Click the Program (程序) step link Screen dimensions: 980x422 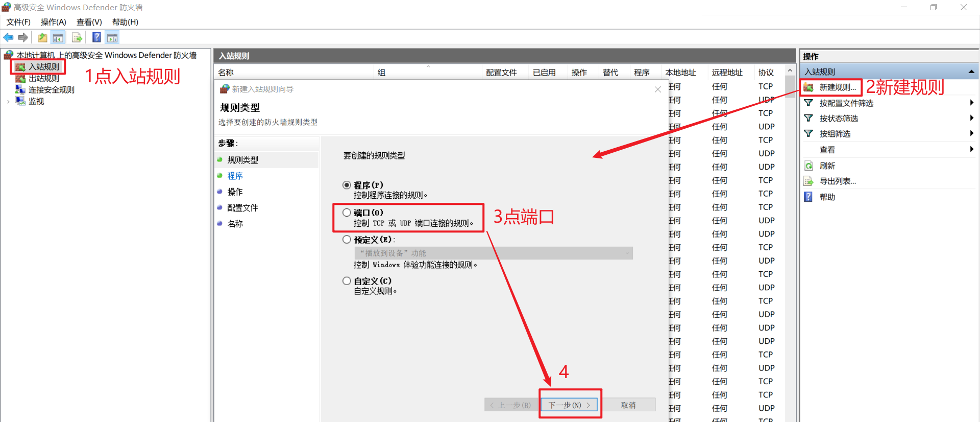coord(235,176)
